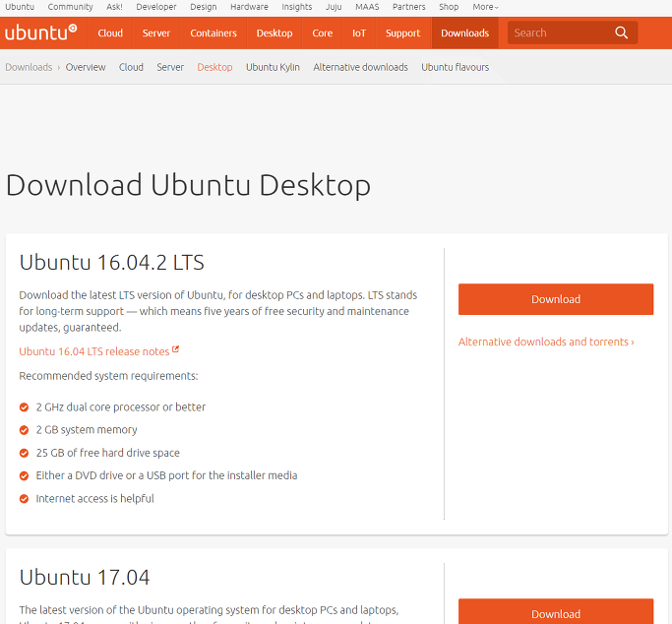This screenshot has width=672, height=624.
Task: Click 'Recommended system requirements:' text
Action: point(108,376)
